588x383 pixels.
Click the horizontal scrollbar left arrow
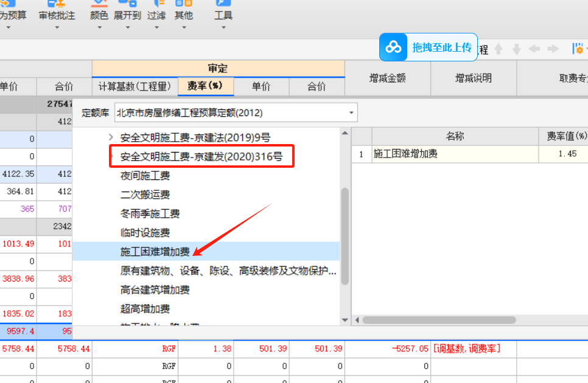click(357, 320)
